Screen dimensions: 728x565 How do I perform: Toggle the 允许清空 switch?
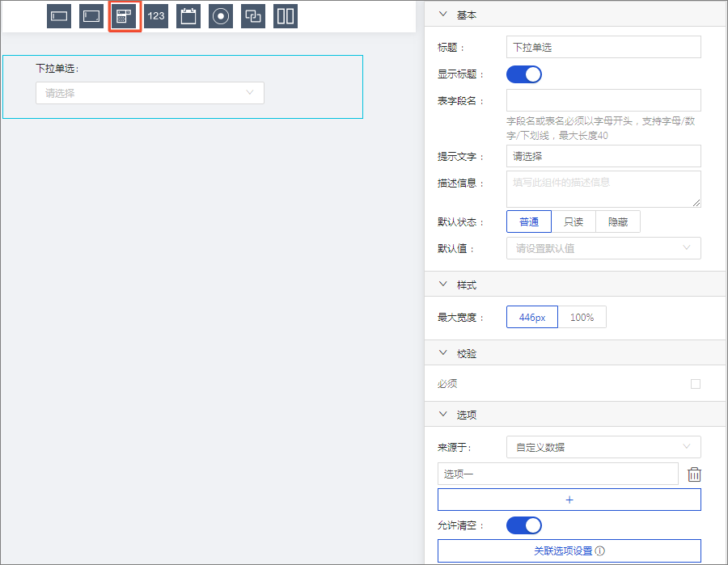(x=523, y=525)
